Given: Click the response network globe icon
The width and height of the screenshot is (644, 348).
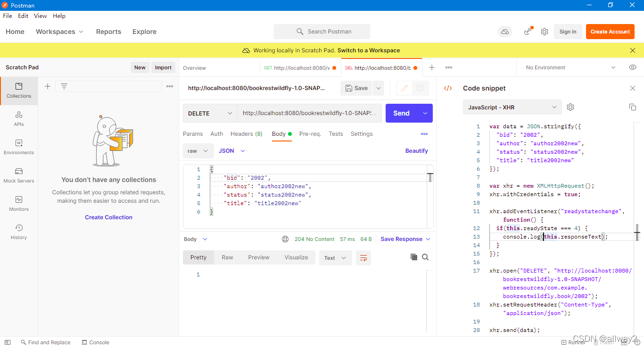Looking at the screenshot, I should [x=285, y=239].
